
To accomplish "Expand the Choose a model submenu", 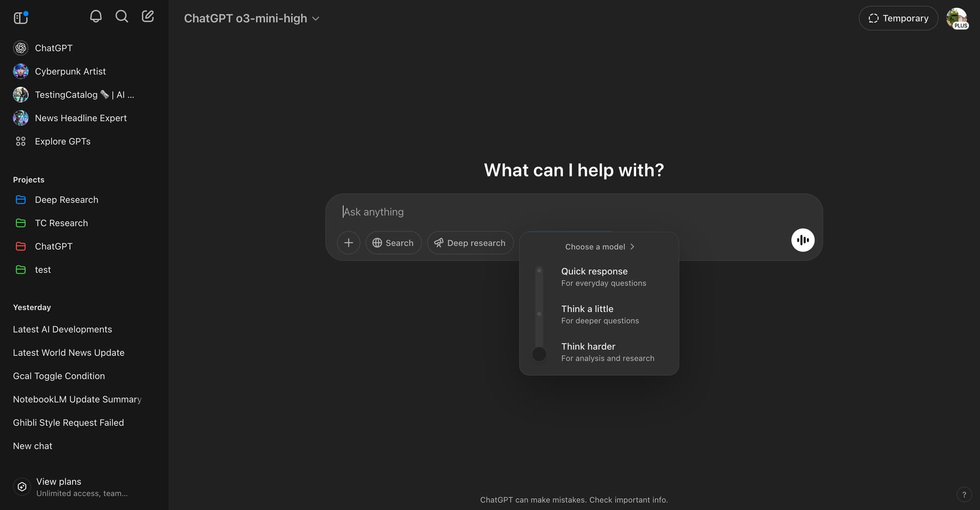I will 599,247.
